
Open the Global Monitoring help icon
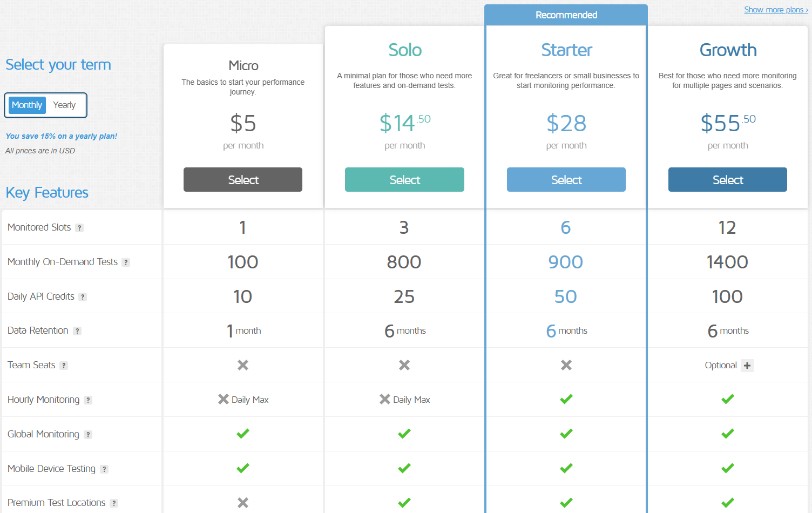coord(88,435)
